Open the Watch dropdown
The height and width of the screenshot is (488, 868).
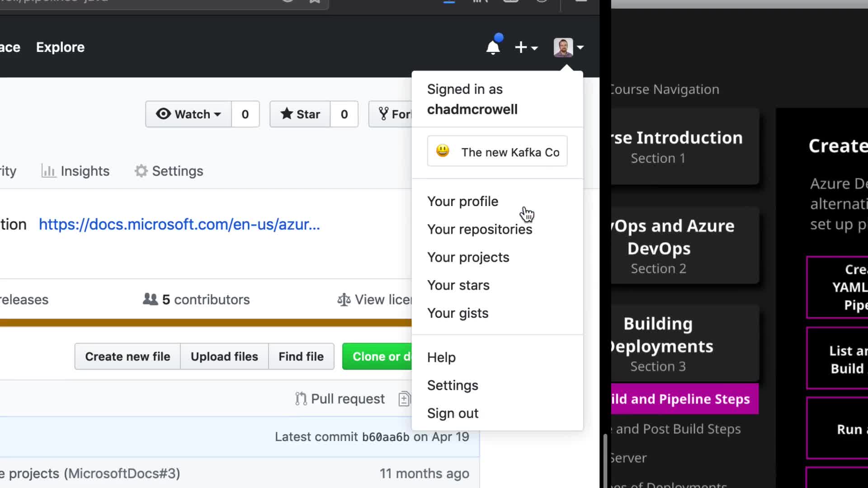(x=189, y=114)
